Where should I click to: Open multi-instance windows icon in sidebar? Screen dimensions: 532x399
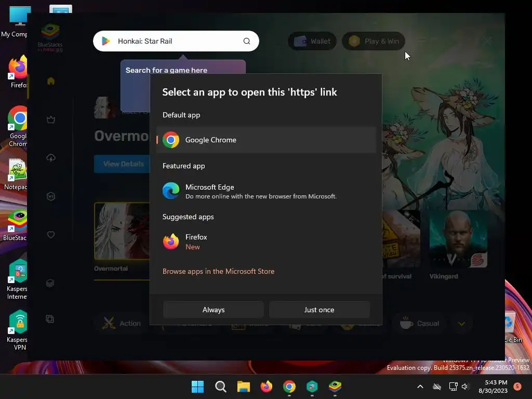(x=50, y=319)
